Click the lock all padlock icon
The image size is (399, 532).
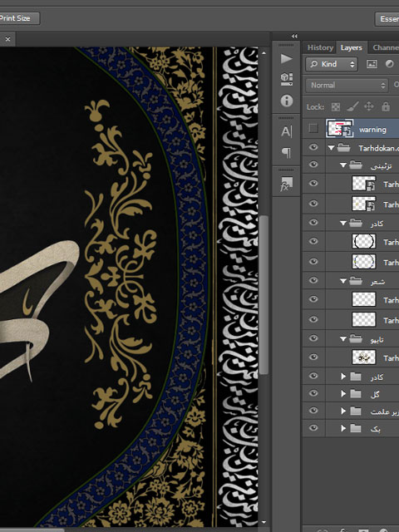coord(386,107)
